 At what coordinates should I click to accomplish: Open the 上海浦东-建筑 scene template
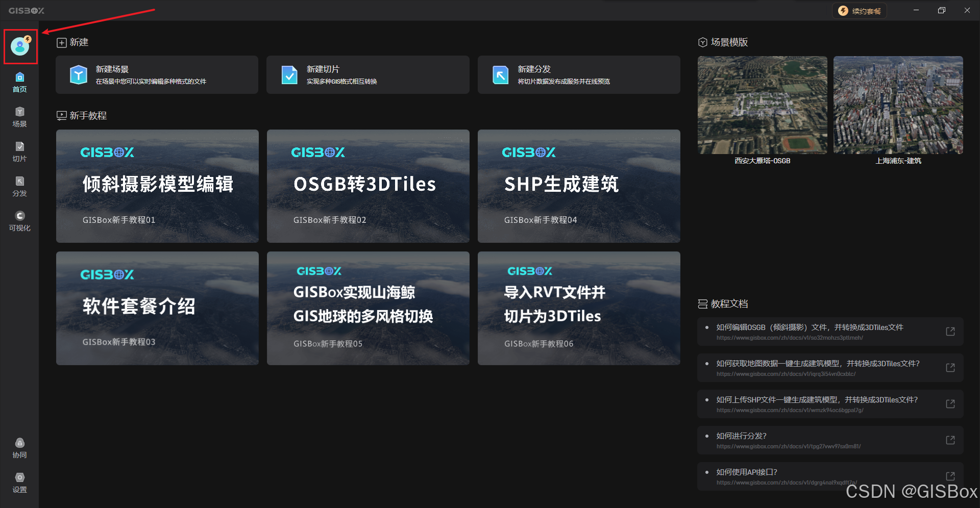coord(898,105)
